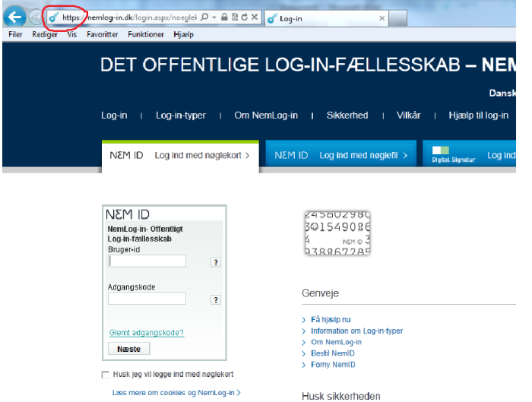Click the help question mark beside Bruger-id
532x402 pixels.
click(216, 262)
